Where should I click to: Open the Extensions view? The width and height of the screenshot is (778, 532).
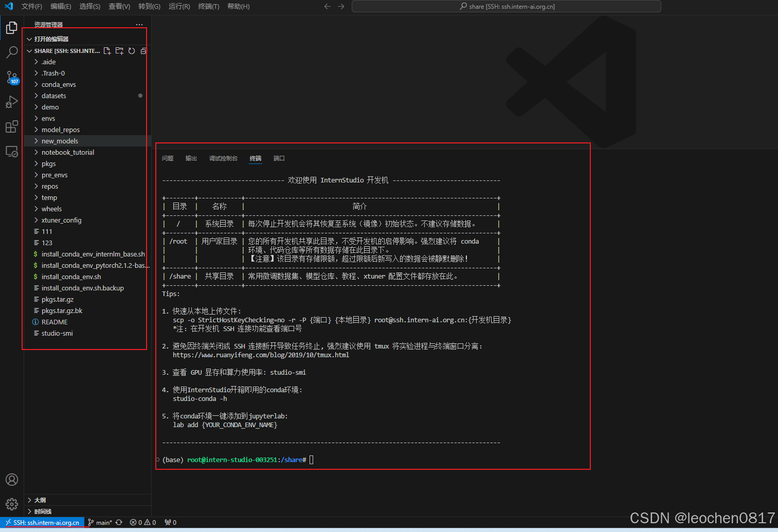tap(11, 126)
